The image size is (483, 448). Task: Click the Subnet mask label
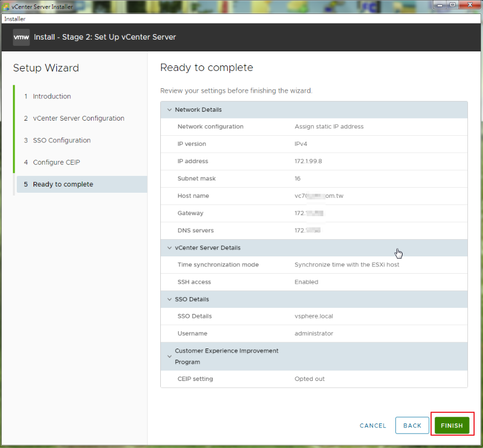coord(196,178)
